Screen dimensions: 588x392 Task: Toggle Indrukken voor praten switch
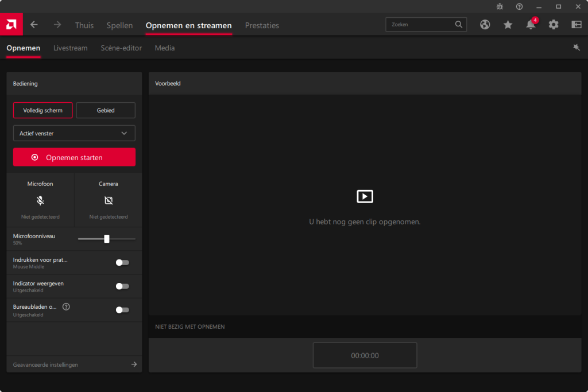(122, 263)
